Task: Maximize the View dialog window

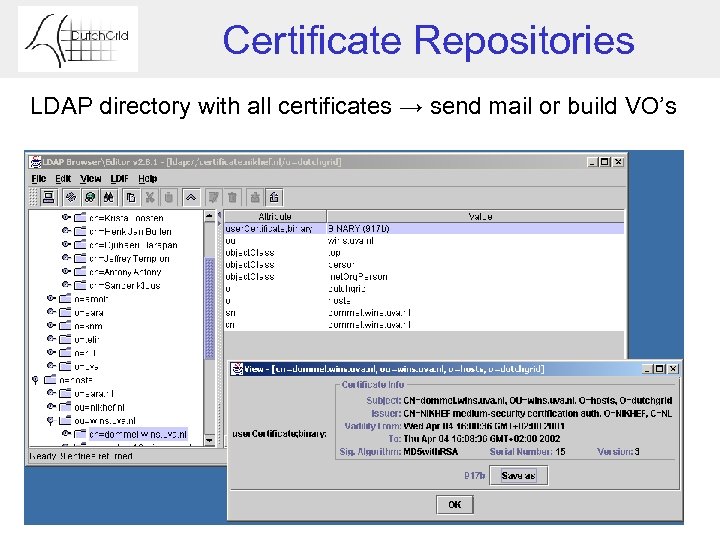Action: pyautogui.click(x=660, y=369)
